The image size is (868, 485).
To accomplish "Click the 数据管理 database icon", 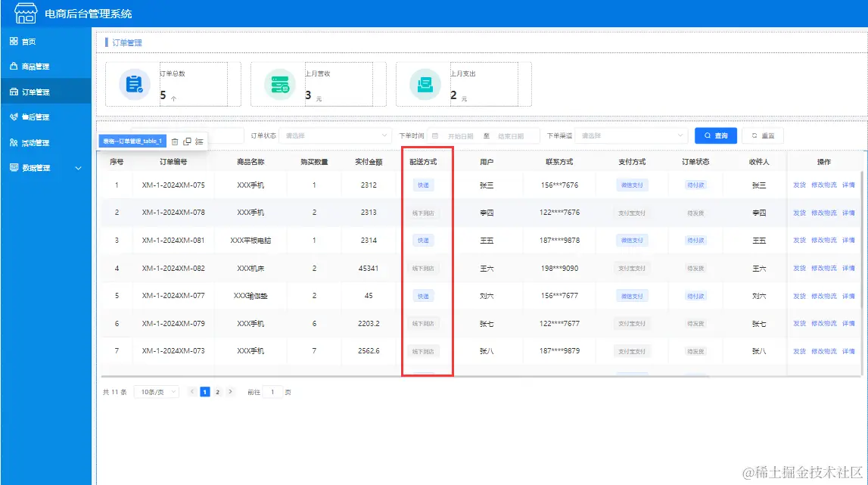I will coord(14,167).
